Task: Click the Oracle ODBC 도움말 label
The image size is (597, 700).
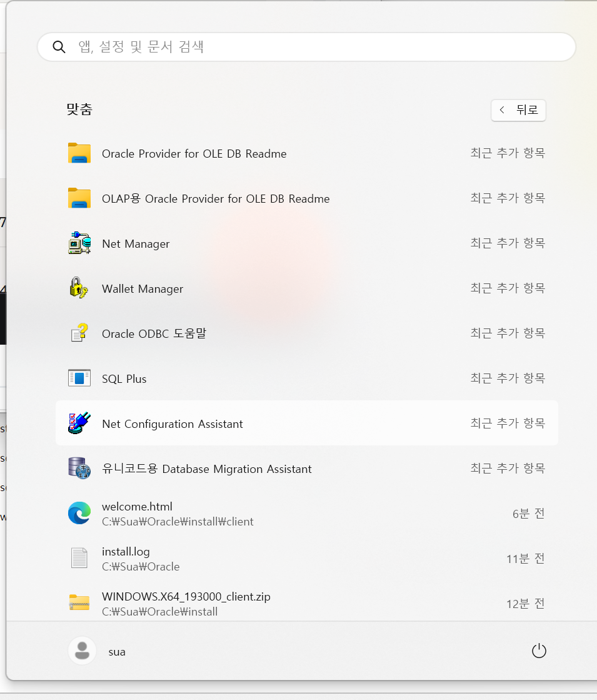Action: (x=154, y=333)
